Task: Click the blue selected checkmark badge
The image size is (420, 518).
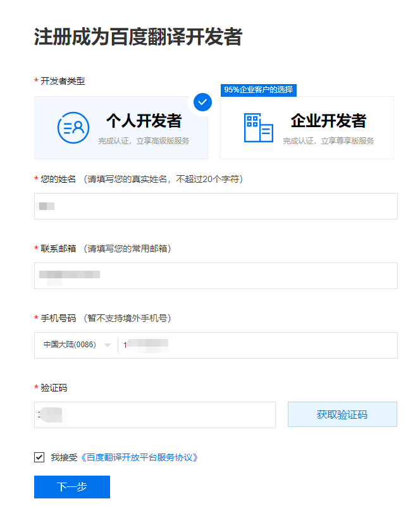Action: click(202, 102)
